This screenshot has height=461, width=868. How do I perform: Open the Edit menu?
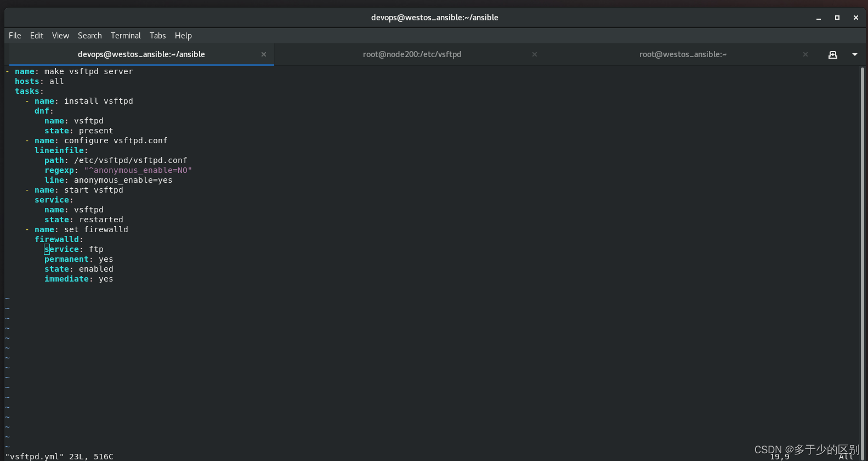click(37, 36)
